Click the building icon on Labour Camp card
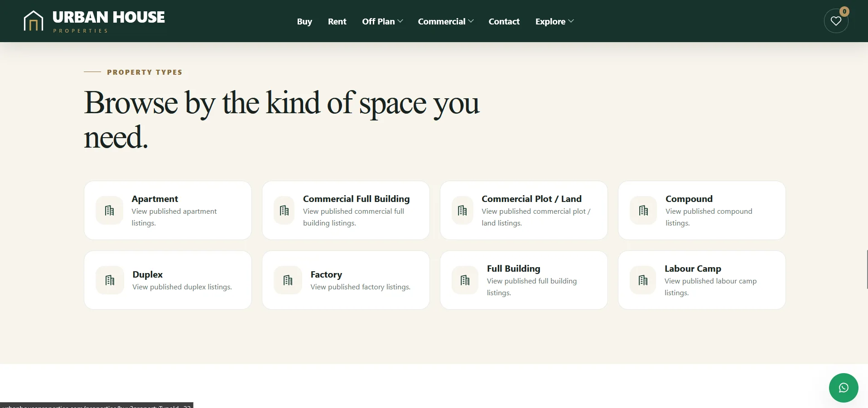The height and width of the screenshot is (408, 868). 643,280
